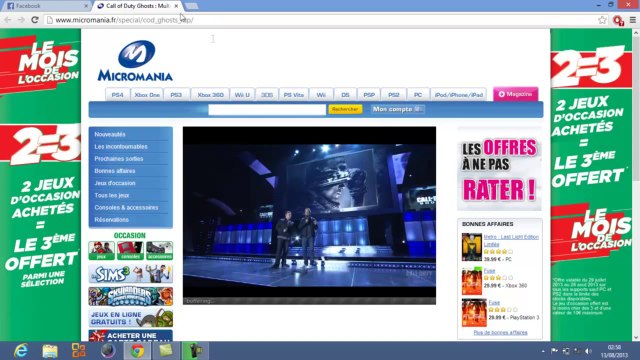Screen dimensions: 640x360
Task: Select the PS2 platform tab
Action: tap(393, 95)
